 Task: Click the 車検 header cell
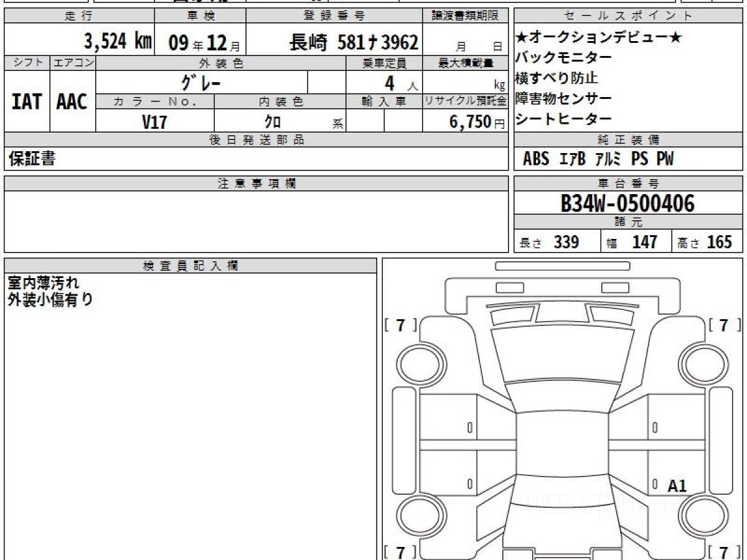click(200, 16)
